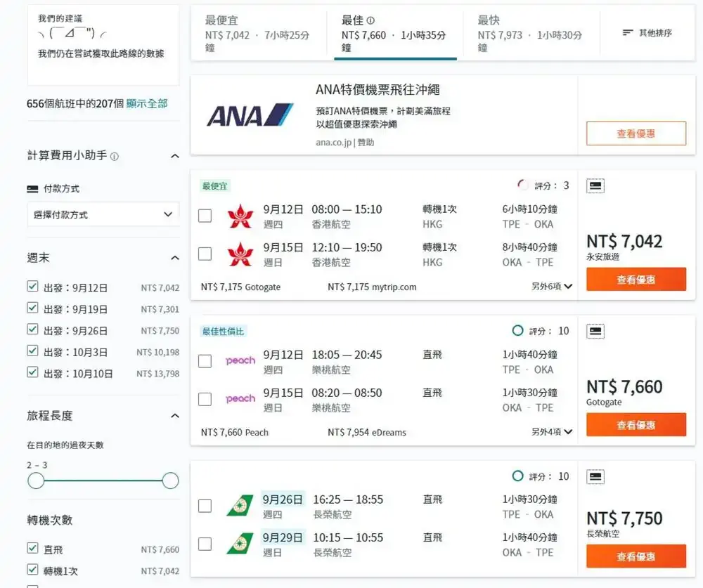Toggle the 直飛 stops filter checkbox
The image size is (703, 588).
(x=32, y=548)
